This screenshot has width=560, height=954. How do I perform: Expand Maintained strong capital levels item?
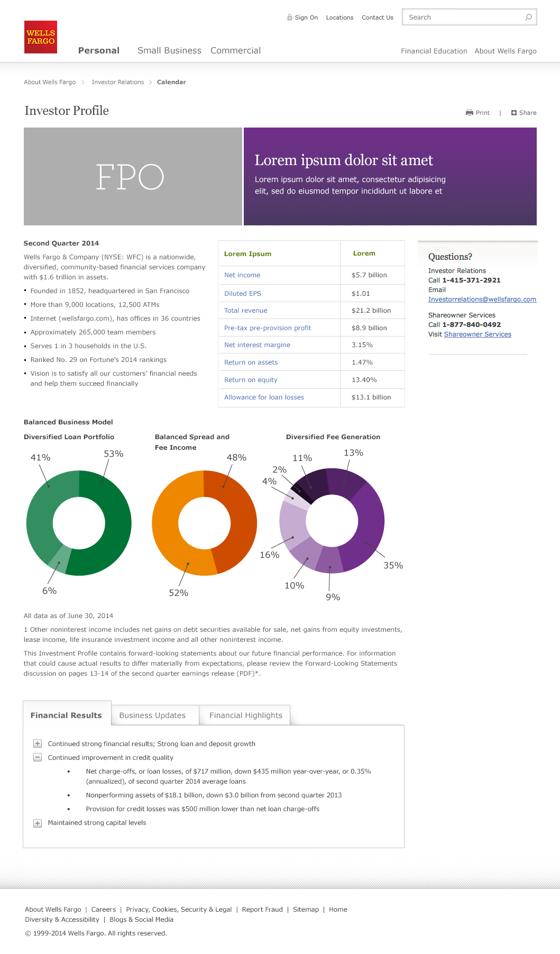38,823
